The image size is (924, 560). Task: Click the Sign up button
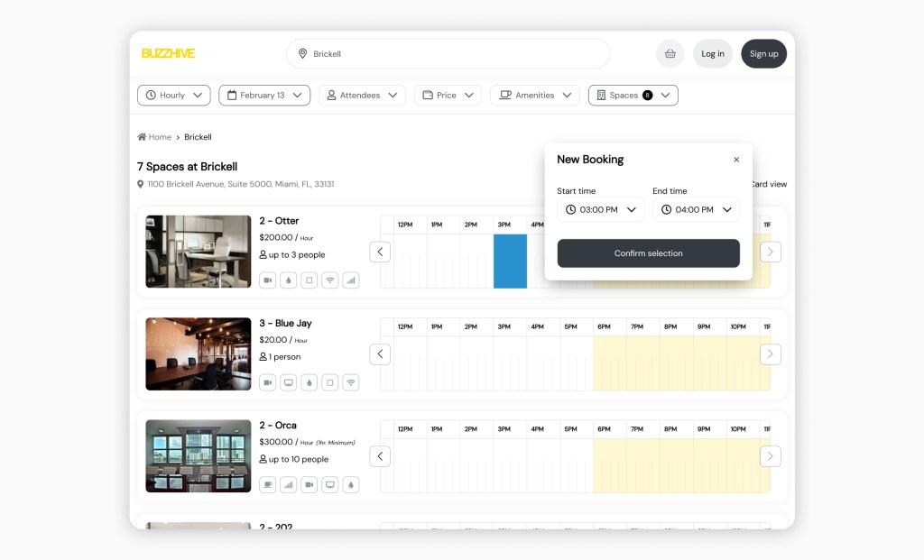pyautogui.click(x=763, y=53)
